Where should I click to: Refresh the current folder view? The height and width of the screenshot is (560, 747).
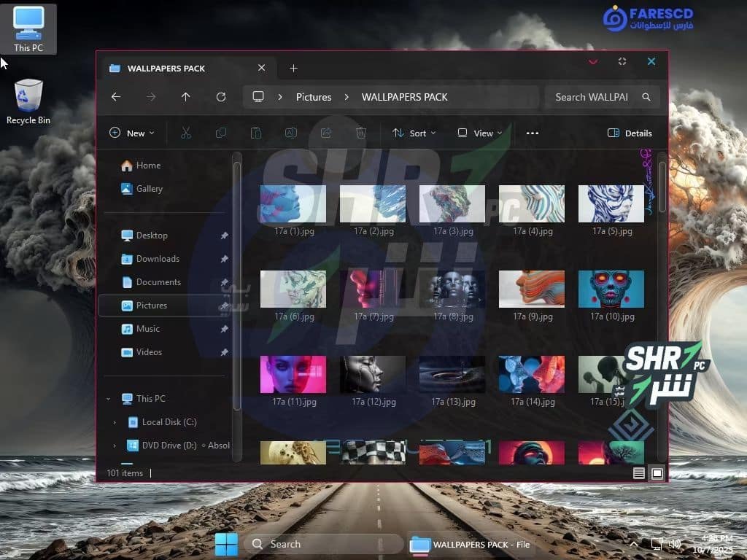221,97
